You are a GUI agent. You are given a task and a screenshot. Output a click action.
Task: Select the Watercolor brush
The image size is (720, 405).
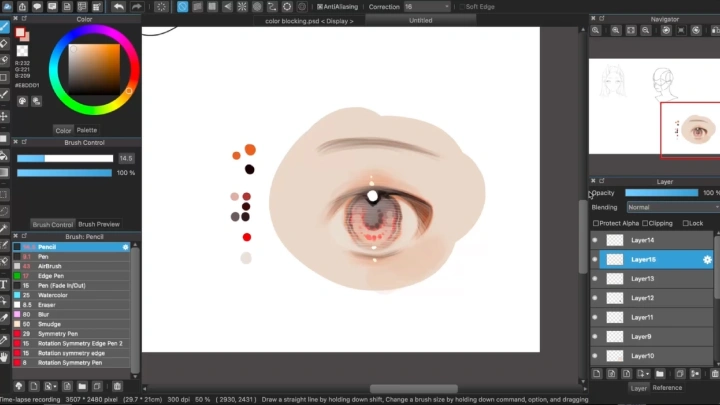pyautogui.click(x=71, y=295)
